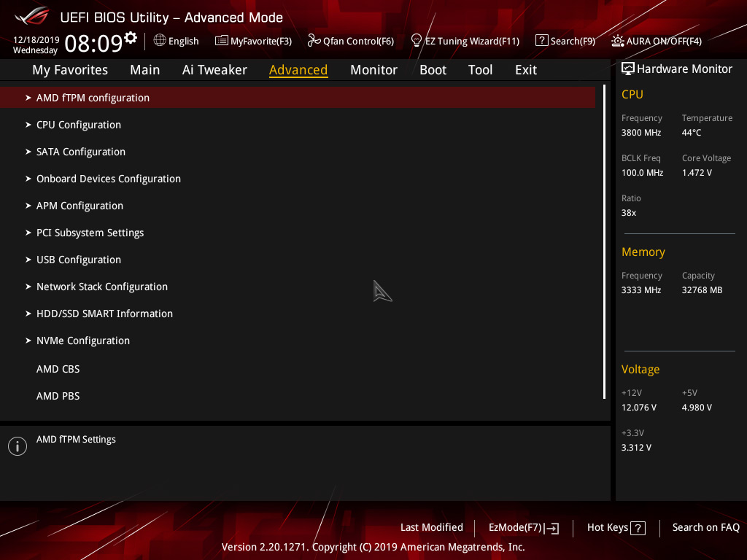Image resolution: width=747 pixels, height=560 pixels.
Task: Open the Boot menu tab
Action: click(x=433, y=69)
